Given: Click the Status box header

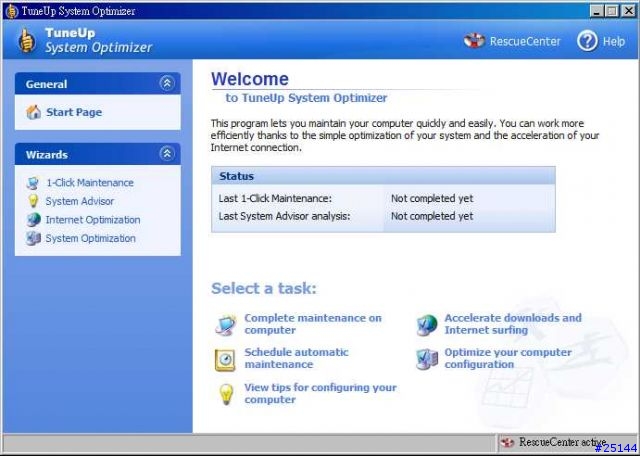Looking at the screenshot, I should (x=383, y=176).
